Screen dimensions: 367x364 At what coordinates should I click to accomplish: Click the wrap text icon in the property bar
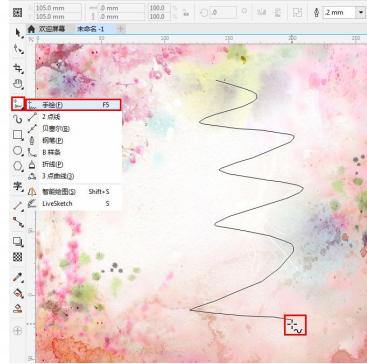pos(297,12)
